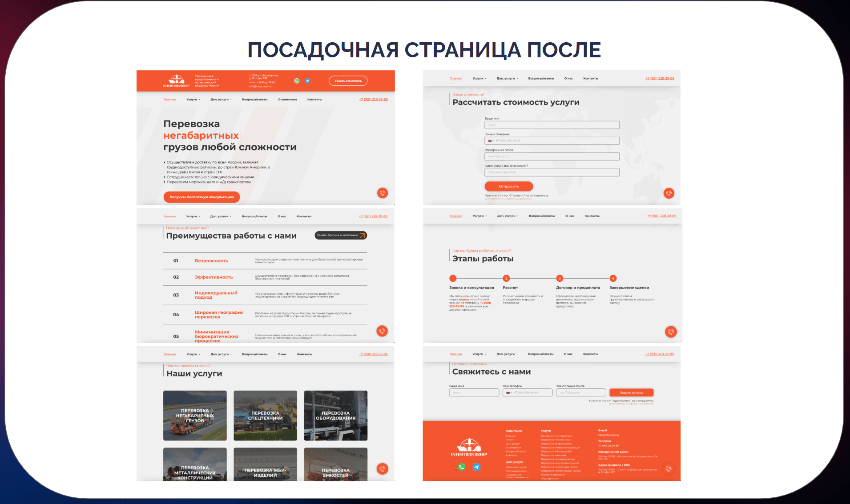This screenshot has height=504, width=850.
Task: Click the step 3 circle marker above Договор и предоплата
Action: tap(560, 278)
